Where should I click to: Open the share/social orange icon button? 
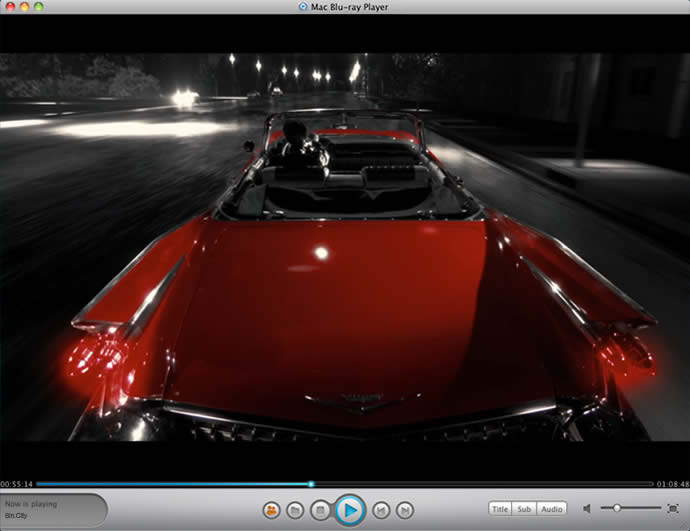[x=272, y=510]
